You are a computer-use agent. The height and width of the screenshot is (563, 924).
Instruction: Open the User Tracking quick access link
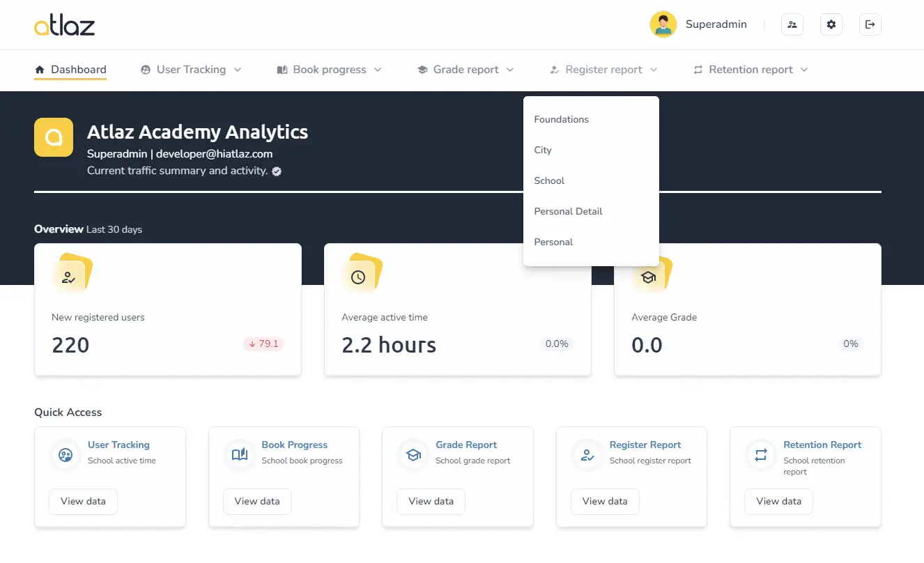pos(118,445)
